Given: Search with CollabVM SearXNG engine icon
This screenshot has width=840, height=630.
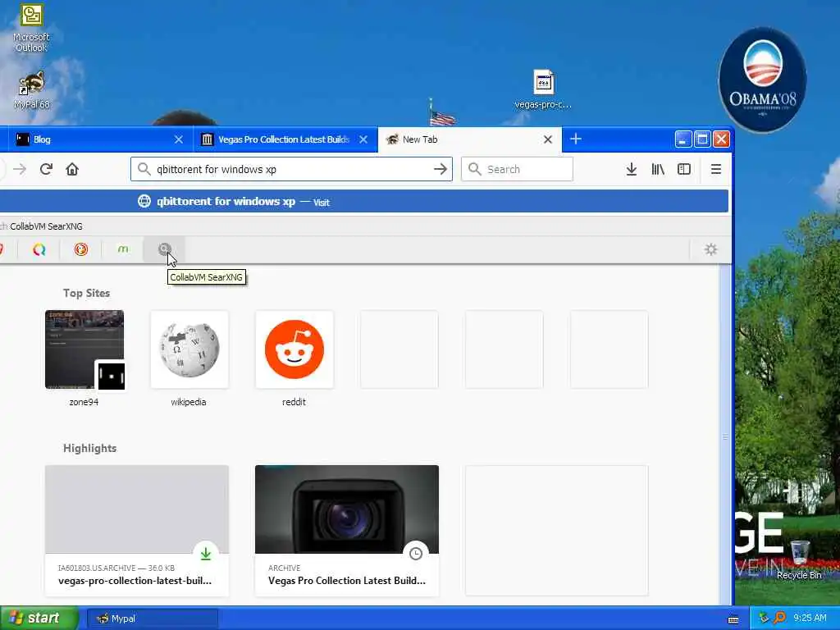Looking at the screenshot, I should coord(164,249).
